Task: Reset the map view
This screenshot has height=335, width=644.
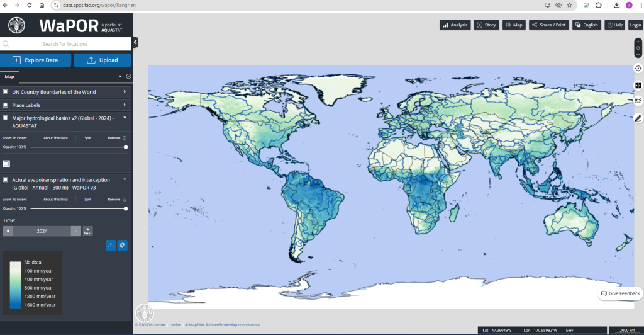Action: click(x=638, y=48)
